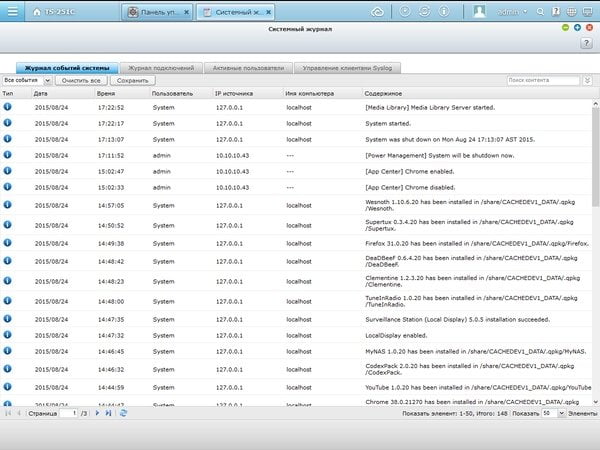Select TuneInRadio 1.0.20 installed entry

[x=296, y=301]
